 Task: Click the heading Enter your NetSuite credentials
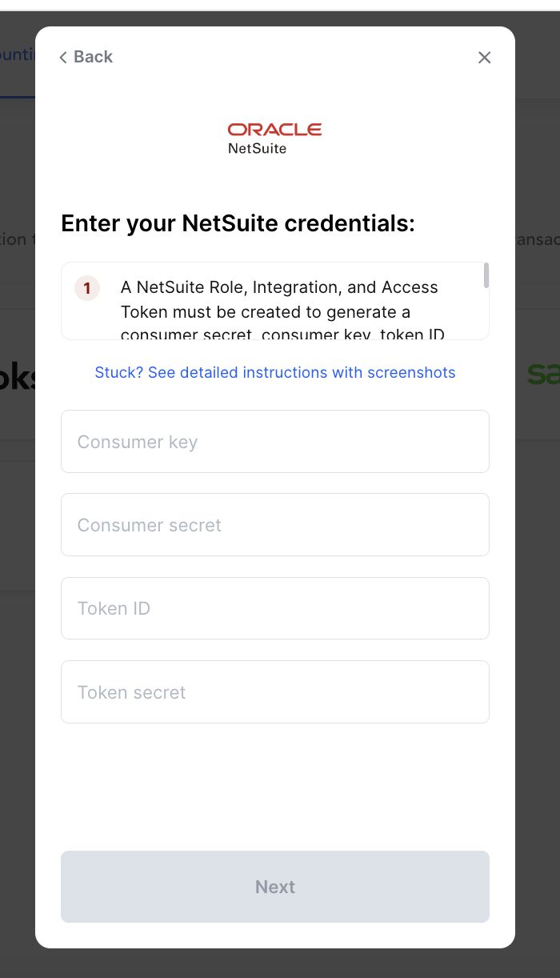[x=238, y=223]
